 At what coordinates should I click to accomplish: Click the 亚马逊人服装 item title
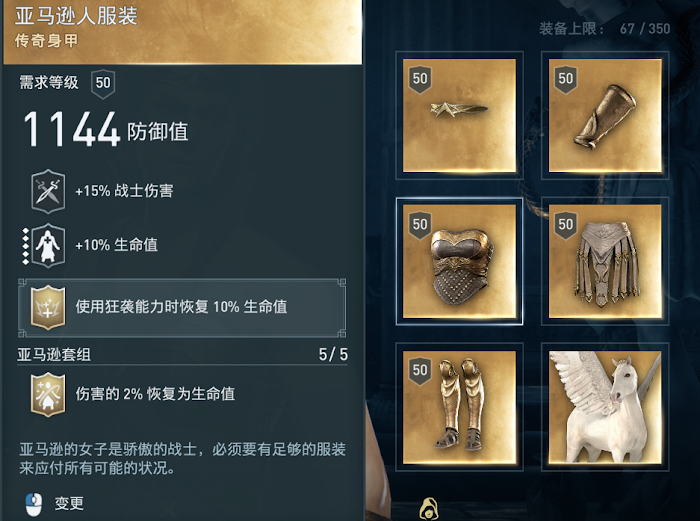pos(76,16)
